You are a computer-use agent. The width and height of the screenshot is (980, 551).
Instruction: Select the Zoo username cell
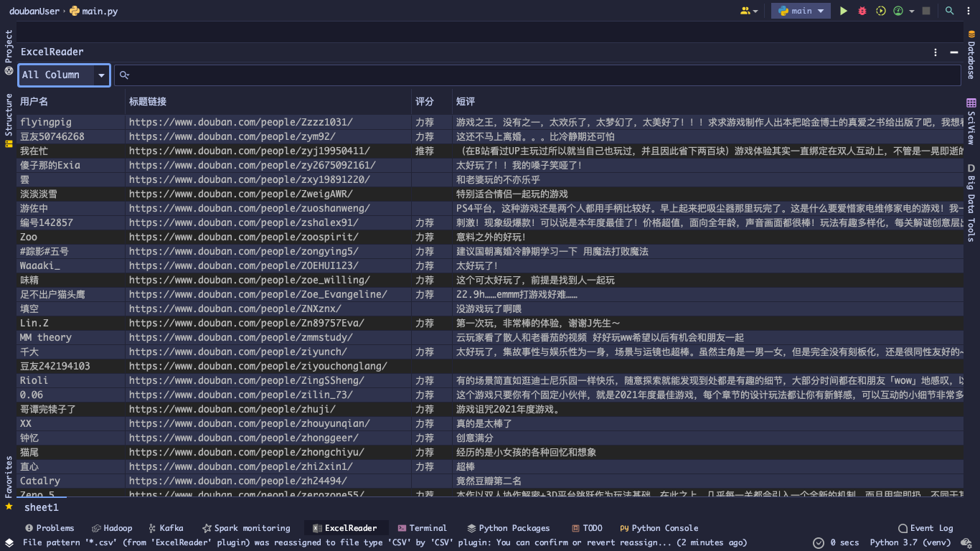coord(71,237)
